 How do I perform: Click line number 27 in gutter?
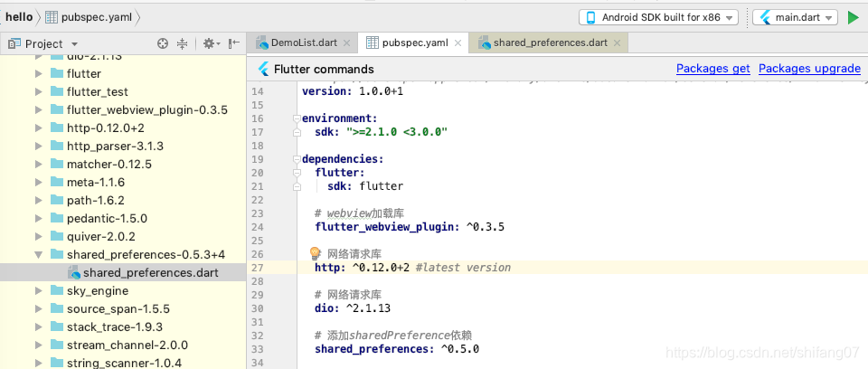[x=258, y=268]
